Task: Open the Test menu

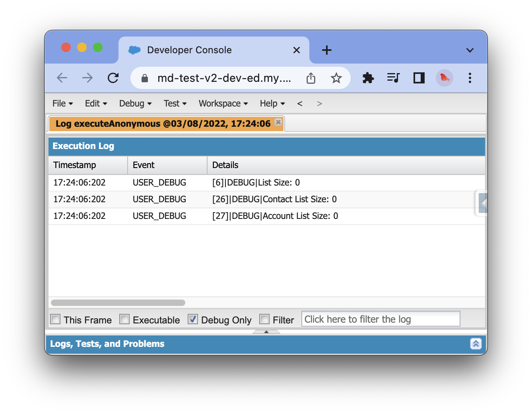Action: 175,104
